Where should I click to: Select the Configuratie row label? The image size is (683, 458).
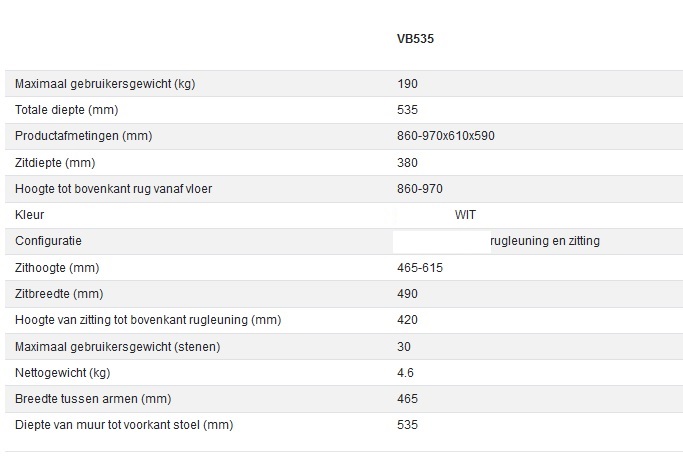(x=48, y=241)
